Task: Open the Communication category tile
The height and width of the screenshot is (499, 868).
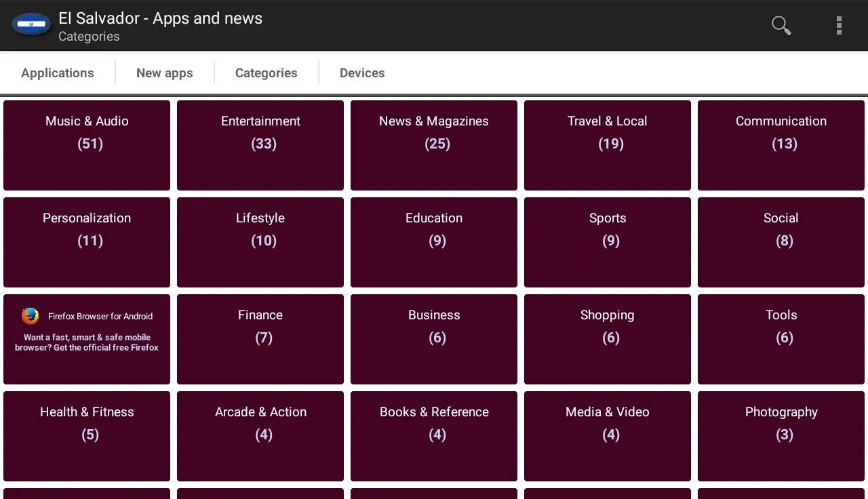Action: [x=781, y=146]
